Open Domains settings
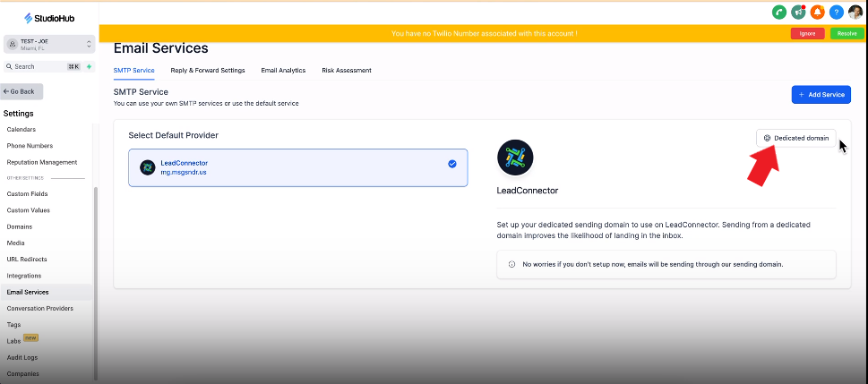The image size is (868, 384). point(20,226)
